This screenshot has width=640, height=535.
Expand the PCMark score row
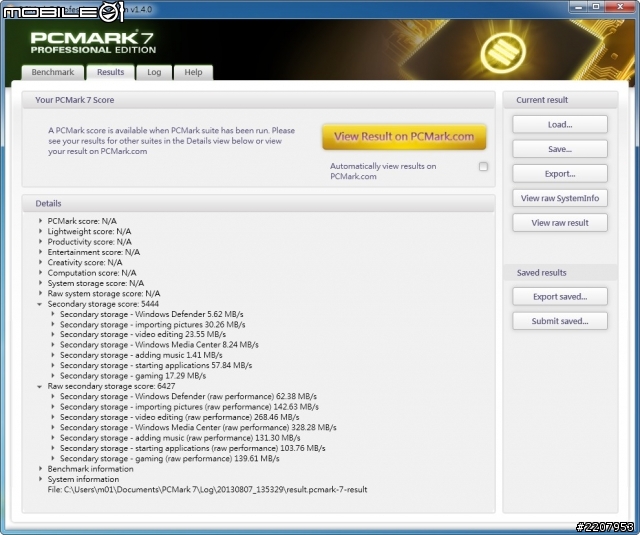(40, 221)
